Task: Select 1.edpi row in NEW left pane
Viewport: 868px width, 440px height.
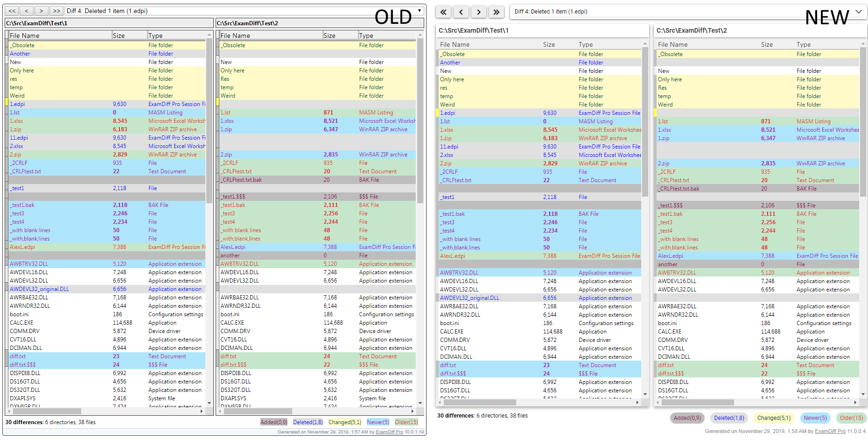Action: (x=539, y=113)
